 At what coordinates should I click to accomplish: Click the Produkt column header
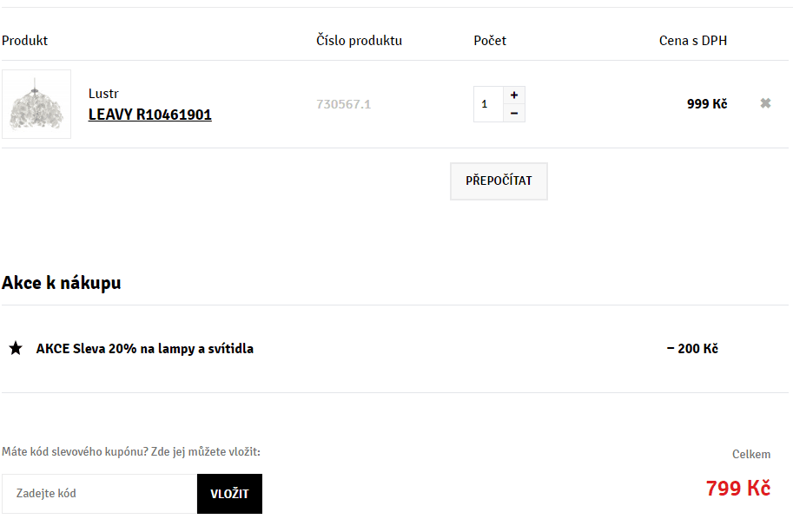(25, 41)
